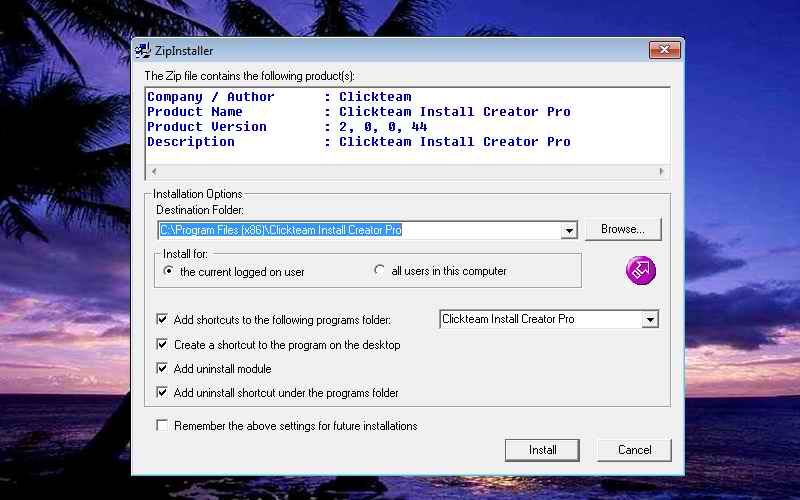Click the ZipInstaller title bar icon
800x500 pixels.
coord(143,51)
